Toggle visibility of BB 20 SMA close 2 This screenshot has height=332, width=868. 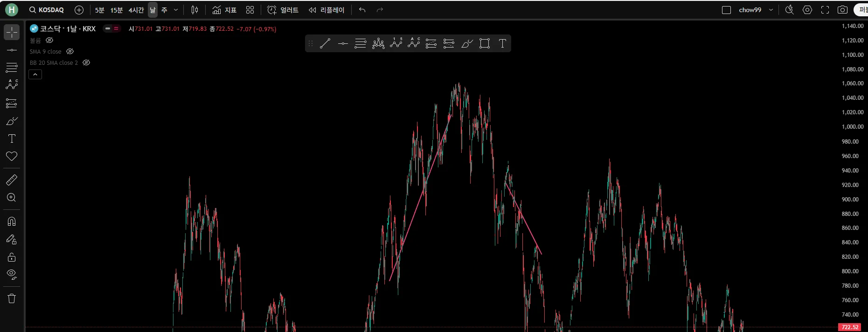86,63
